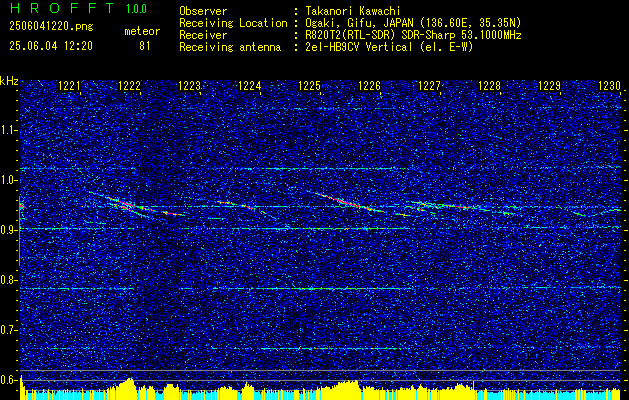Click filename 2506041220.png
Image resolution: width=629 pixels, height=400 pixels.
pyautogui.click(x=51, y=27)
